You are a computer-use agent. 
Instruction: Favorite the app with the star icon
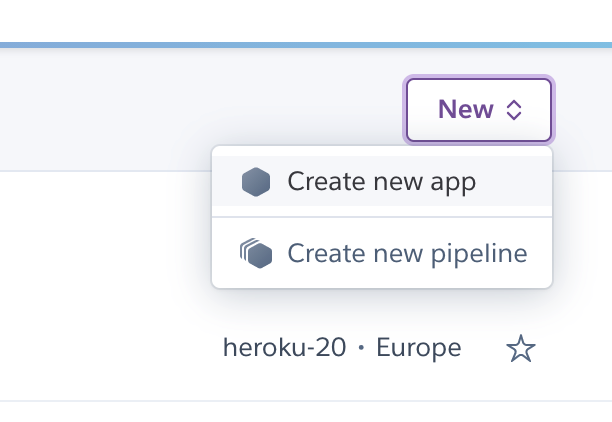[x=521, y=348]
